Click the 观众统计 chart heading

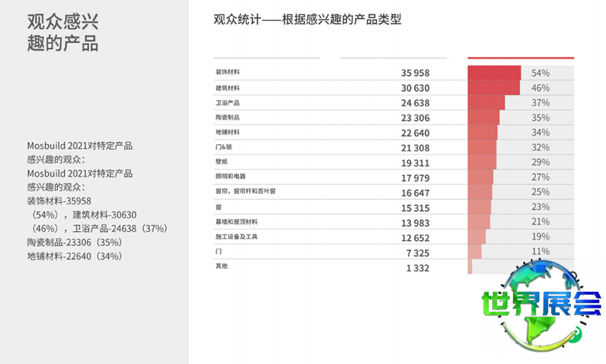(x=307, y=20)
